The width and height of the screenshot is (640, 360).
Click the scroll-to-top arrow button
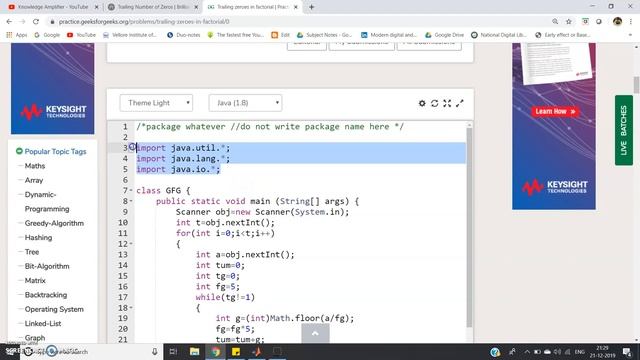(315, 333)
